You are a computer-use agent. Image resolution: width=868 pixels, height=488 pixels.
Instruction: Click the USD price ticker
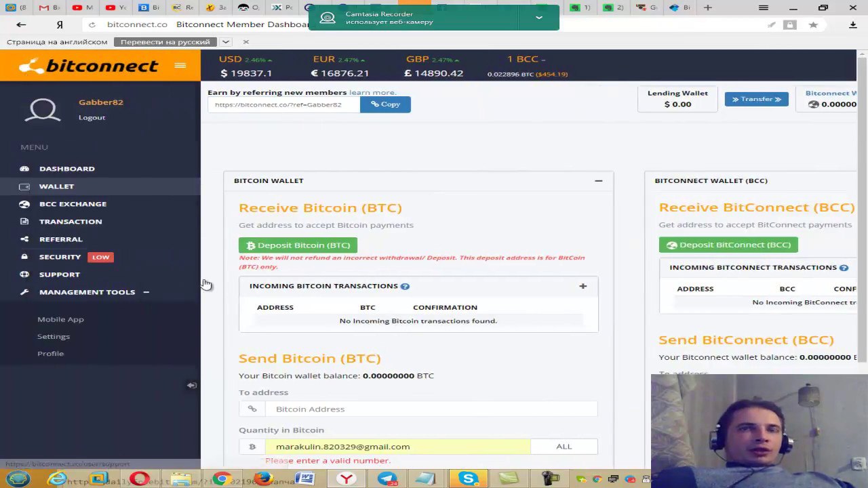pos(245,66)
